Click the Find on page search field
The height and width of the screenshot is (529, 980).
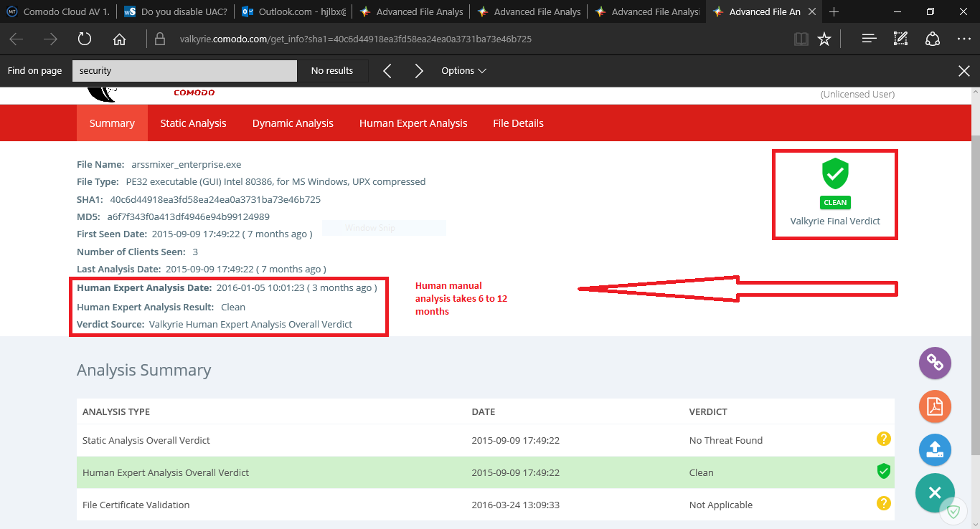[x=184, y=71]
